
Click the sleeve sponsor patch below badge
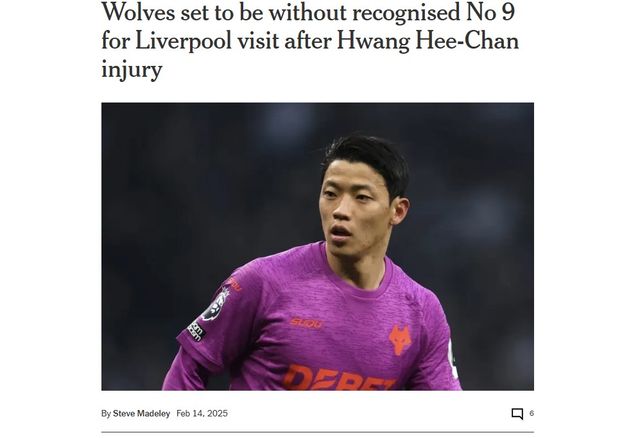click(x=196, y=331)
